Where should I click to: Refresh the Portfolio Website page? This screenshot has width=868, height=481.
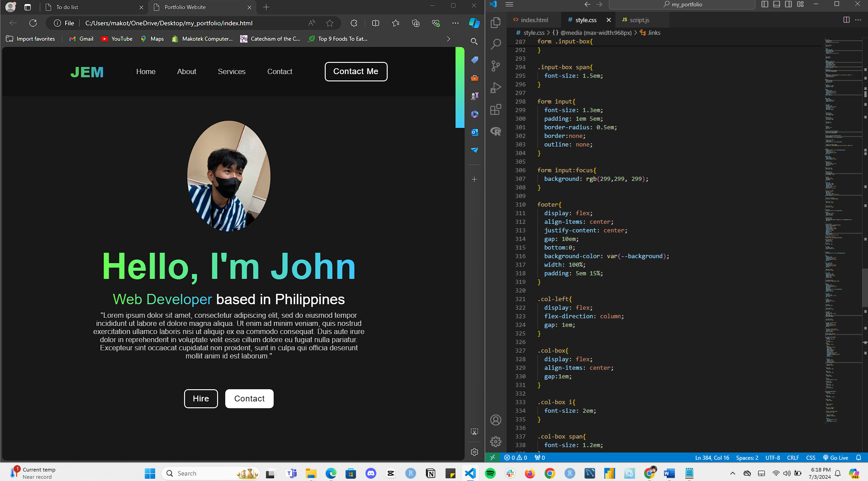pyautogui.click(x=33, y=23)
